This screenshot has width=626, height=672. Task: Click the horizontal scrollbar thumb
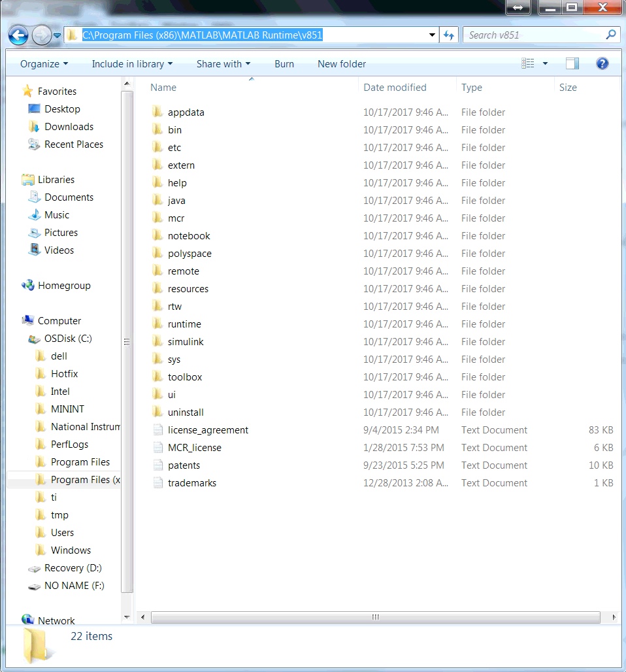(375, 617)
